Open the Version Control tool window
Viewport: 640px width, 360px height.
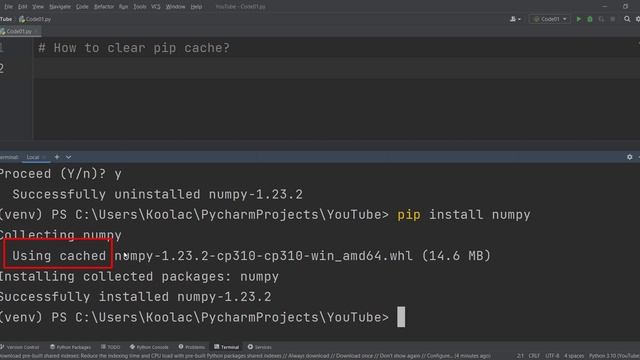click(x=20, y=347)
